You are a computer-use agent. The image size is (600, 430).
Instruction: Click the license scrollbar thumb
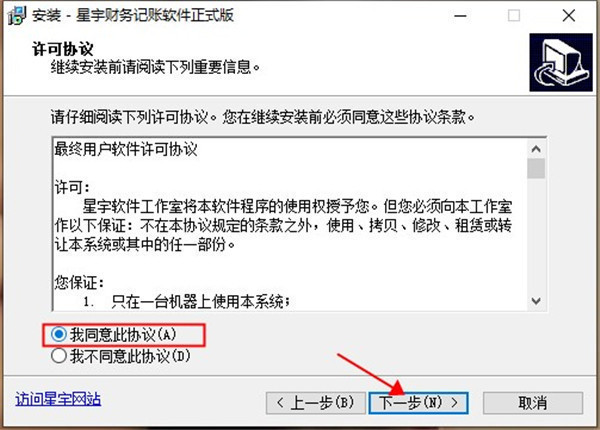pyautogui.click(x=536, y=168)
